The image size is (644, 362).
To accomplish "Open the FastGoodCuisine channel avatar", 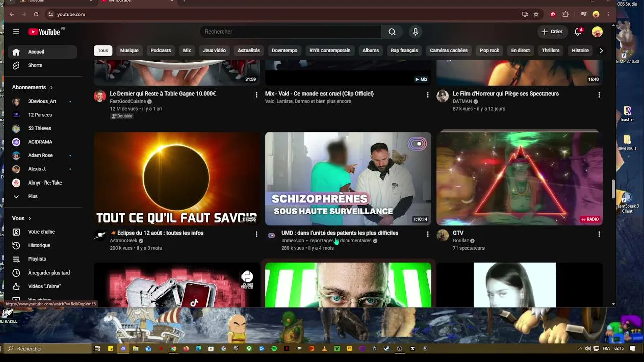I will [x=100, y=96].
